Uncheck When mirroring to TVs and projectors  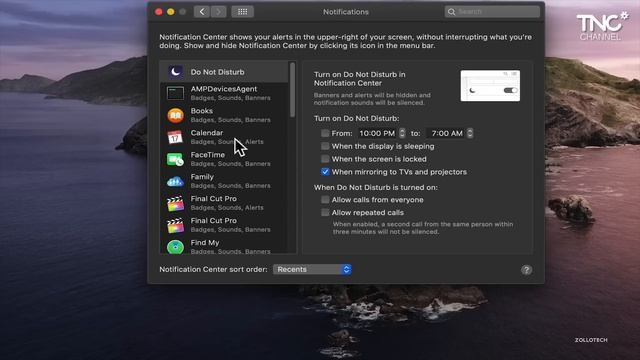pyautogui.click(x=325, y=172)
